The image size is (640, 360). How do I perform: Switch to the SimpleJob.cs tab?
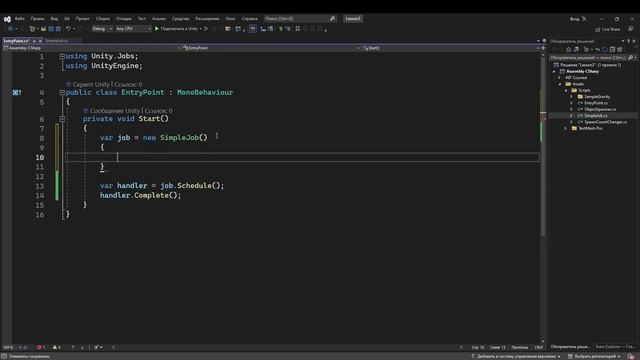point(57,41)
